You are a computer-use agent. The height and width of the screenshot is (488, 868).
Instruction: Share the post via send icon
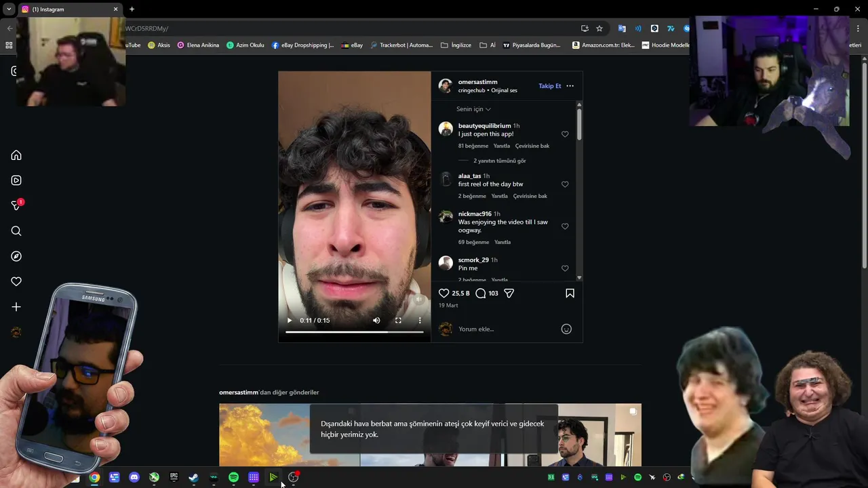(509, 293)
